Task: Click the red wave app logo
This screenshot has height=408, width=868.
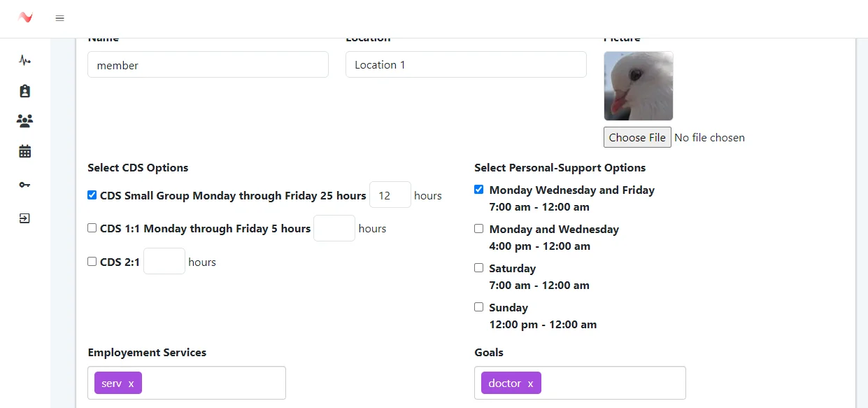Action: click(x=25, y=17)
